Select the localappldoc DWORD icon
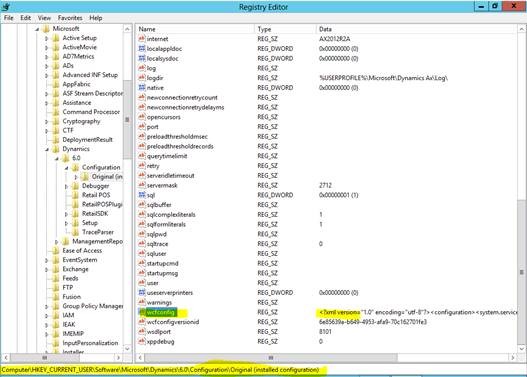The height and width of the screenshot is (377, 527). click(142, 48)
